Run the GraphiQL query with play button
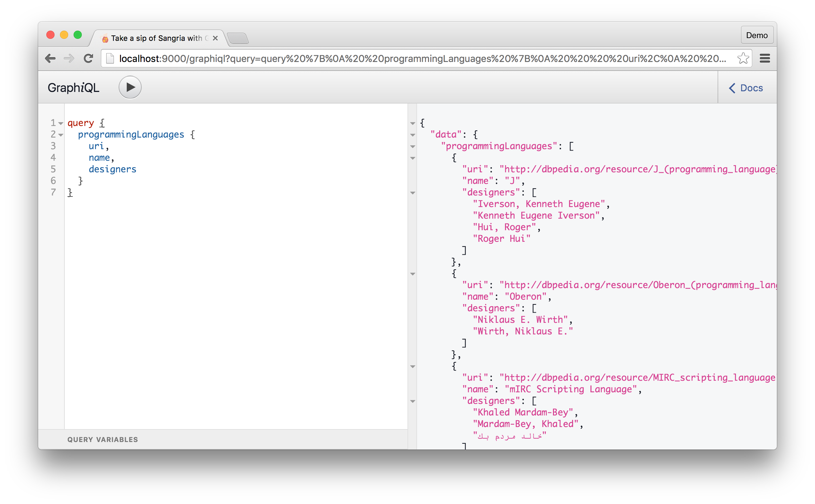Image resolution: width=815 pixels, height=504 pixels. (130, 88)
